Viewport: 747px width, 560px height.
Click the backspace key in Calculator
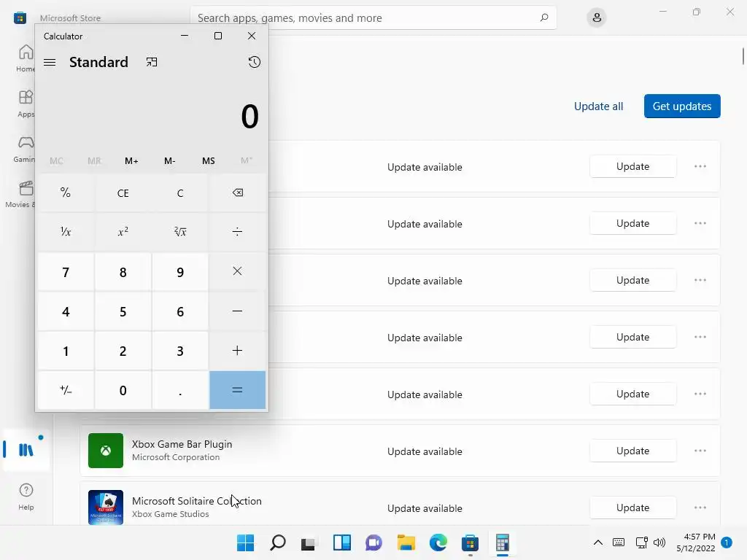coord(237,192)
